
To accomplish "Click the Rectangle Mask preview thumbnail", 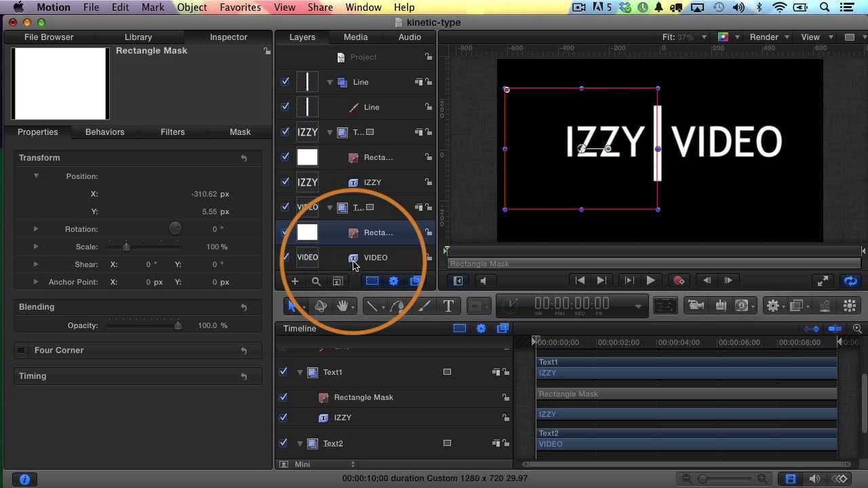I will point(60,83).
